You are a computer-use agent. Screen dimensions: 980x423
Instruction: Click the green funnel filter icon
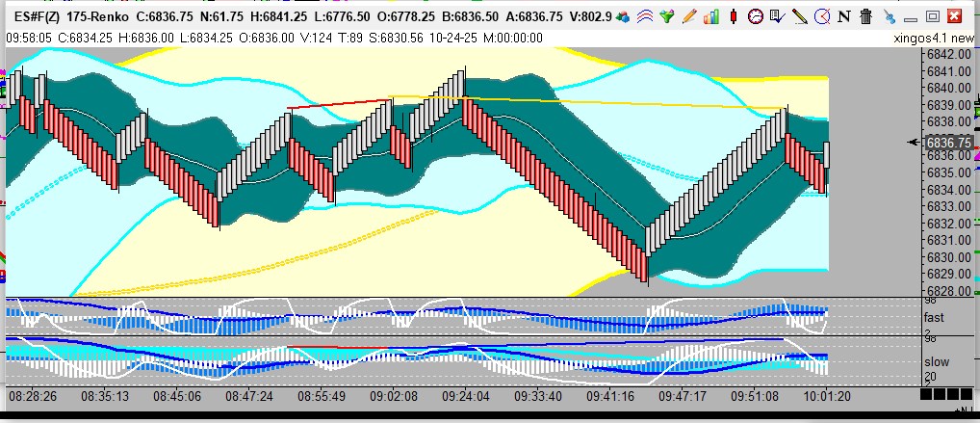click(667, 16)
